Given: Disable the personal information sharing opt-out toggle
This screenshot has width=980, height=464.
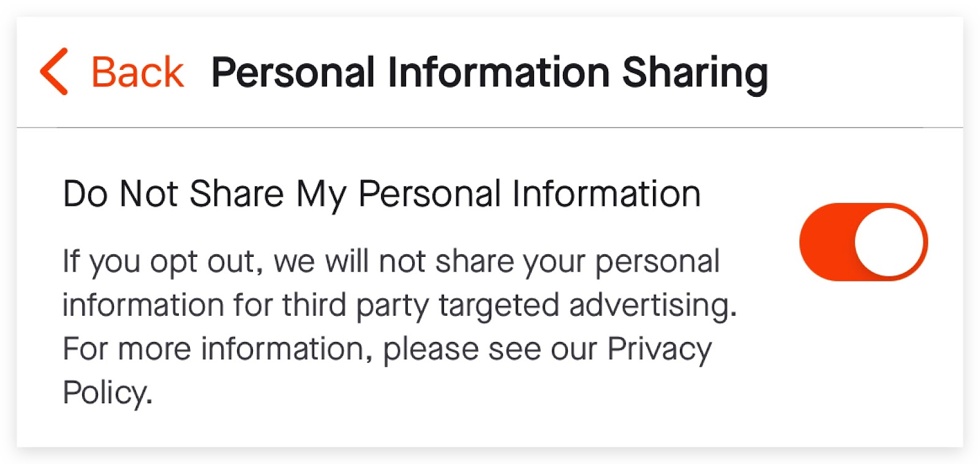Looking at the screenshot, I should click(x=863, y=242).
